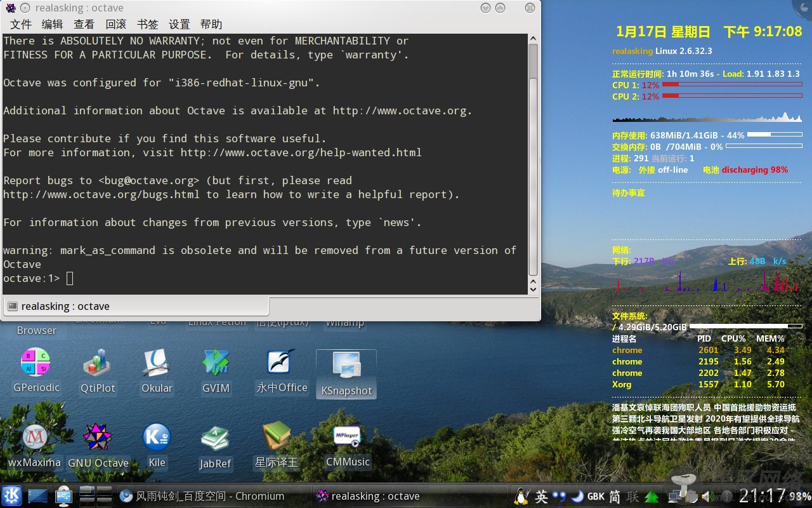Open the GBK encoding selector
812x508 pixels.
pos(596,497)
